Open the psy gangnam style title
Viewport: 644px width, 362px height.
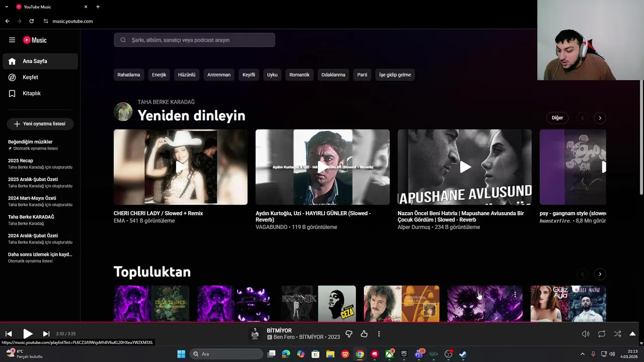(x=573, y=213)
